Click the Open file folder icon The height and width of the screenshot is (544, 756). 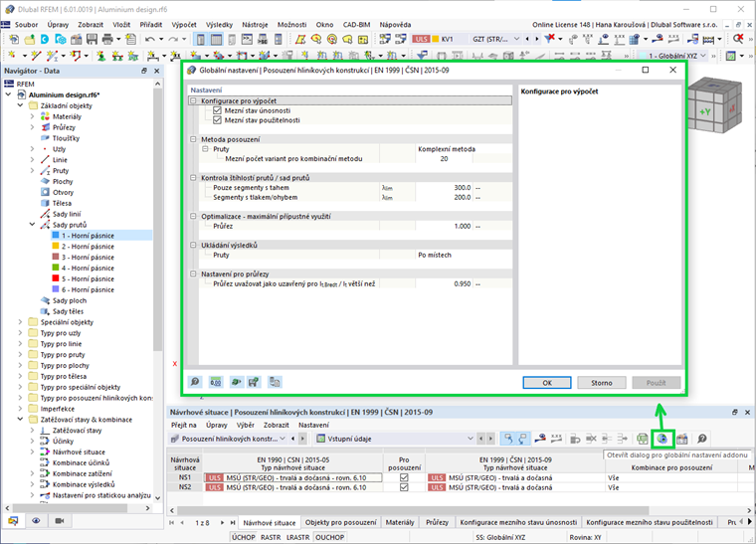click(x=30, y=39)
